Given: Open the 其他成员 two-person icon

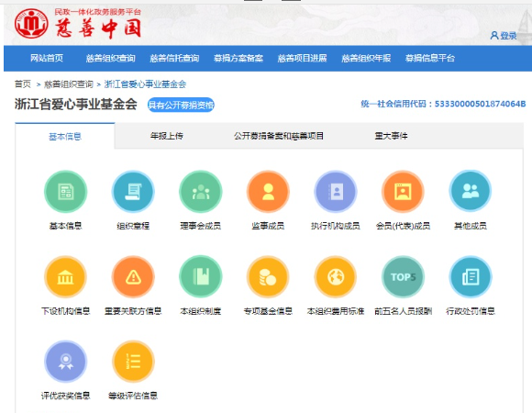Looking at the screenshot, I should [471, 192].
